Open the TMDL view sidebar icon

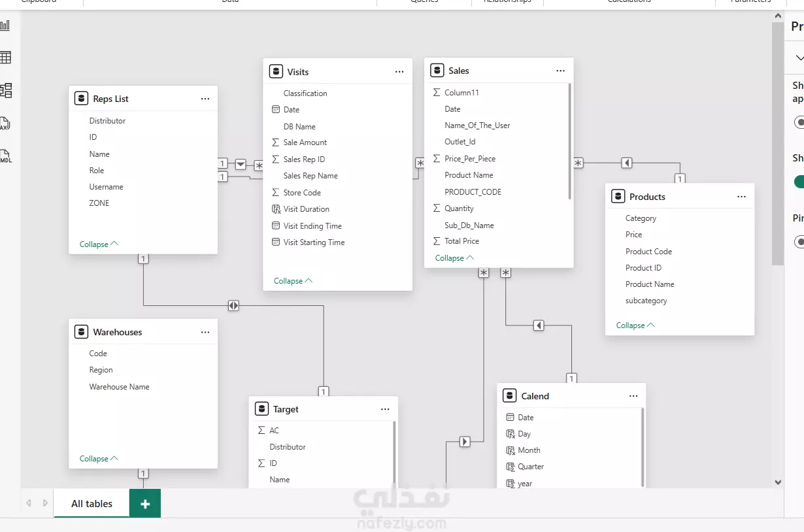[5, 157]
